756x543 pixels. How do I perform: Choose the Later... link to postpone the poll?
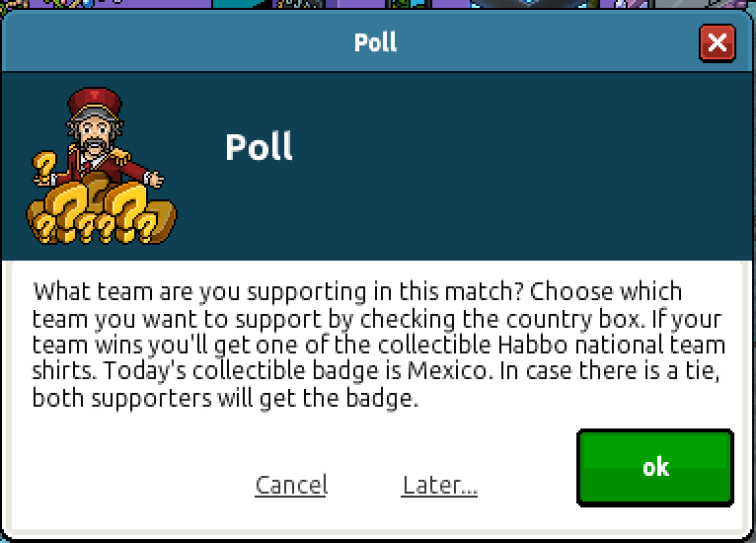(x=439, y=485)
